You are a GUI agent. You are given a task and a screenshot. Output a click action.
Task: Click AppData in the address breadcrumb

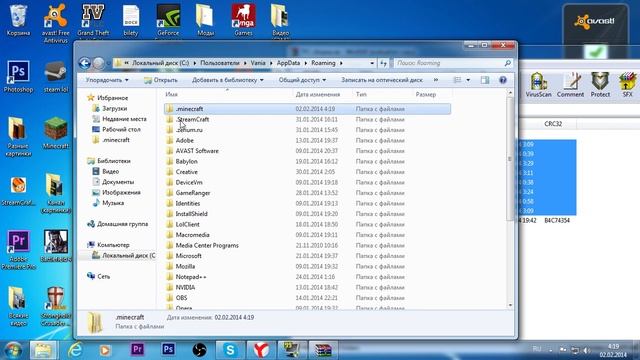(x=288, y=63)
